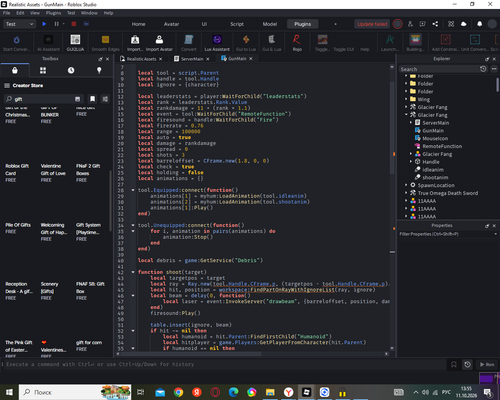Select RemoteFunction in the Explorer
Screen dimensions: 500x400
[x=442, y=146]
